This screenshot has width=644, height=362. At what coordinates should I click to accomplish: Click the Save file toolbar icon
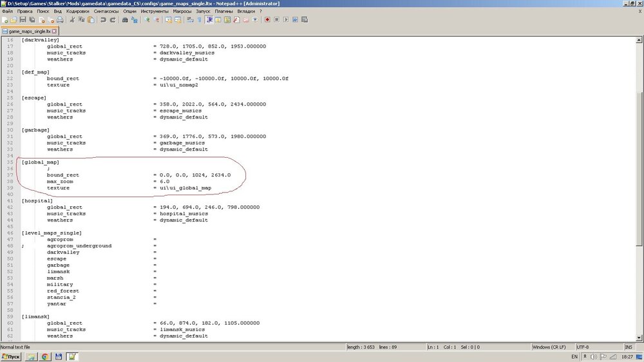(24, 20)
